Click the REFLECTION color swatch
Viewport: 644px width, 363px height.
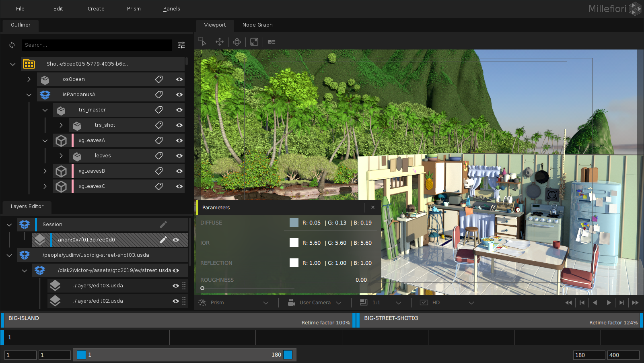click(294, 263)
